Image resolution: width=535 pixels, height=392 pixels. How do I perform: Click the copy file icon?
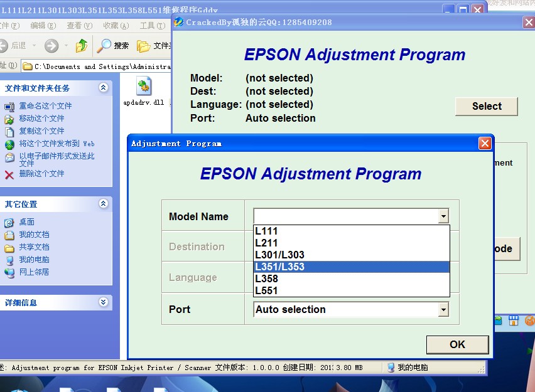(x=9, y=132)
